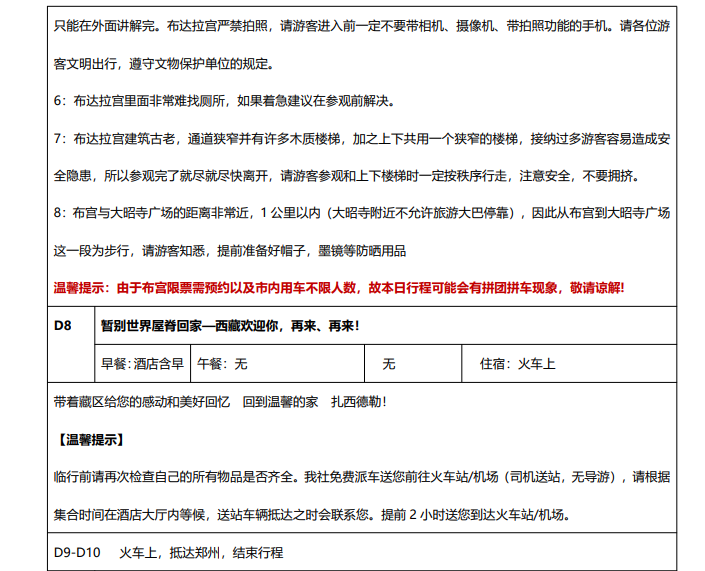Click the D8 heading '暂别世界屋脊回家'
705x571 pixels.
click(230, 326)
